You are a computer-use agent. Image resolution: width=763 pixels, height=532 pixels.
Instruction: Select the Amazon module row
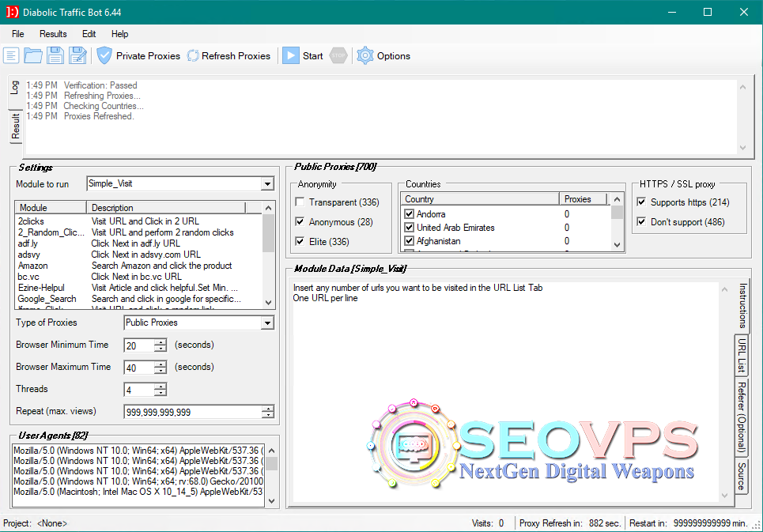138,266
